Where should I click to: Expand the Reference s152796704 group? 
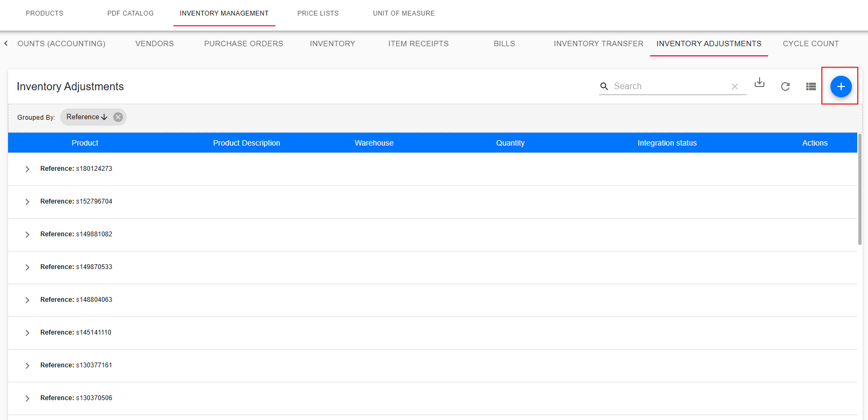point(27,202)
